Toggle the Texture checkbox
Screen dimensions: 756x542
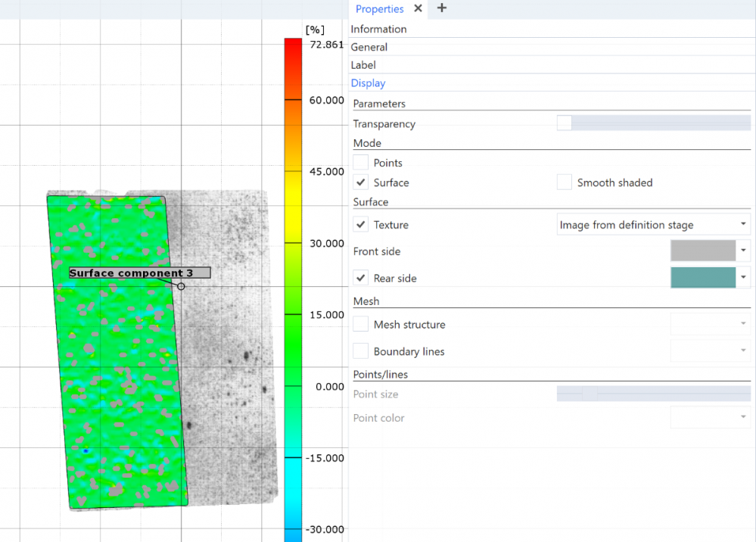click(x=361, y=225)
